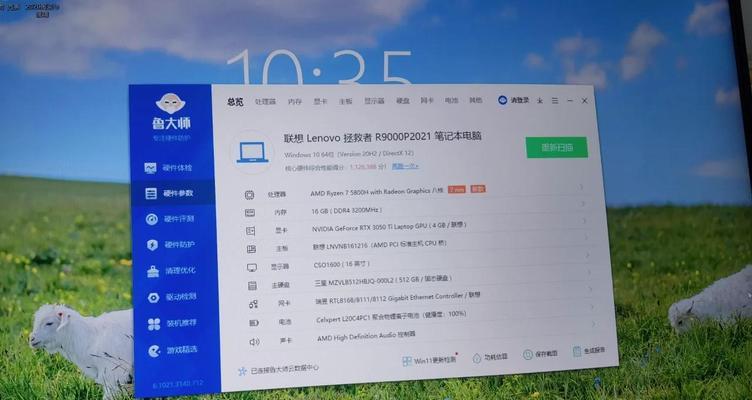Expand the 16 GB DDR4 row arrow
This screenshot has height=400, width=752.
tap(584, 204)
